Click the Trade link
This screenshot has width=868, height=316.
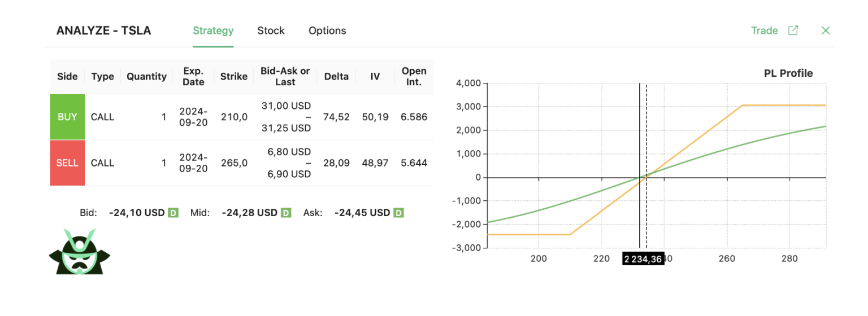pyautogui.click(x=764, y=30)
